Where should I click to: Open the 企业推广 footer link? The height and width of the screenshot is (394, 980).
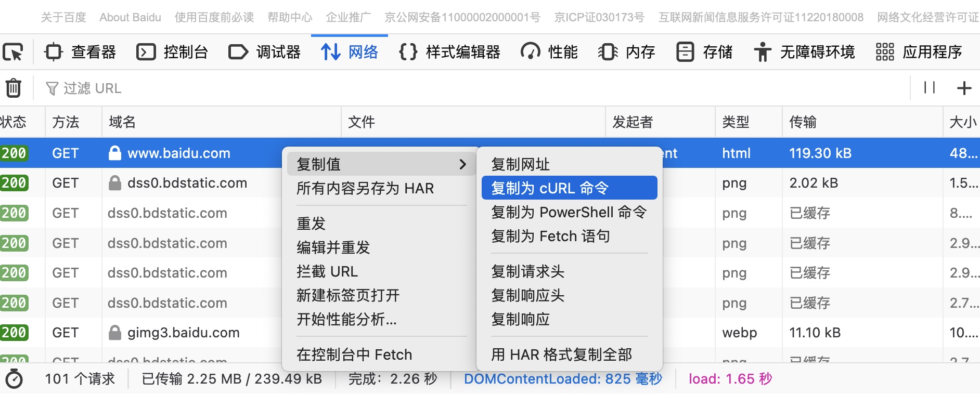[x=349, y=18]
